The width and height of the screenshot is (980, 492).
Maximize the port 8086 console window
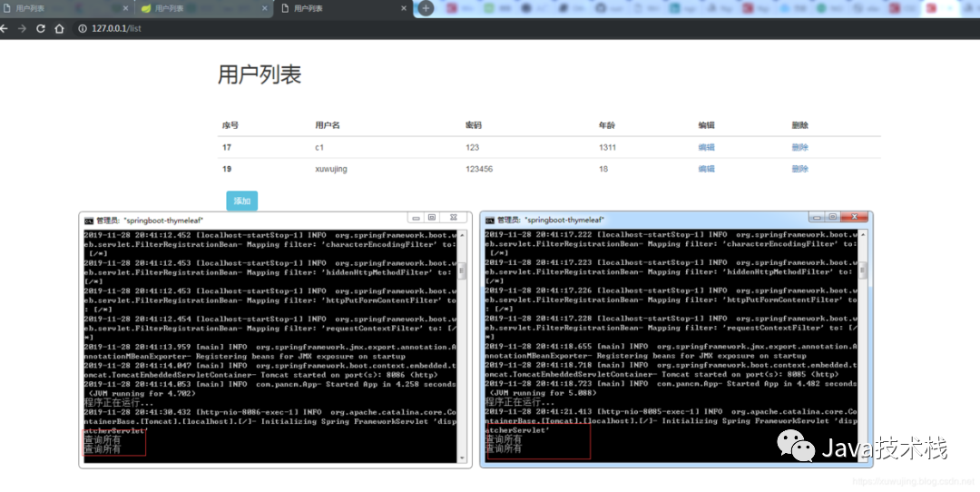coord(432,218)
